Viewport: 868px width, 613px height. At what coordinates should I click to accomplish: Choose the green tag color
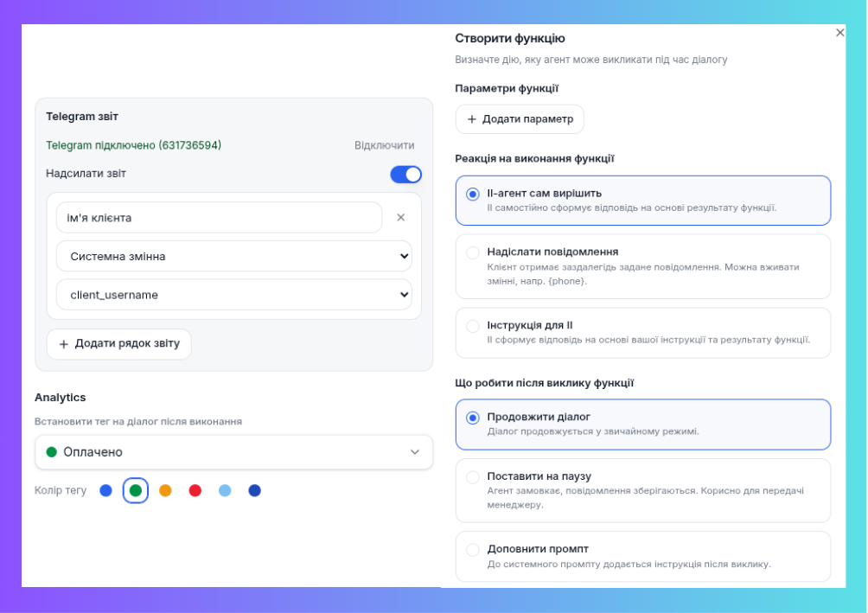coord(136,490)
